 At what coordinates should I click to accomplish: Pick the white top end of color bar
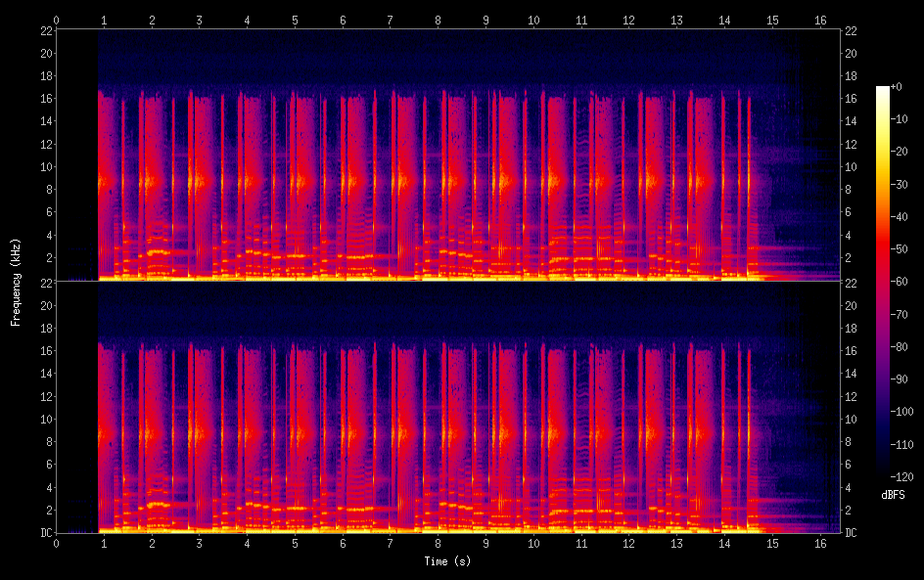tap(883, 89)
